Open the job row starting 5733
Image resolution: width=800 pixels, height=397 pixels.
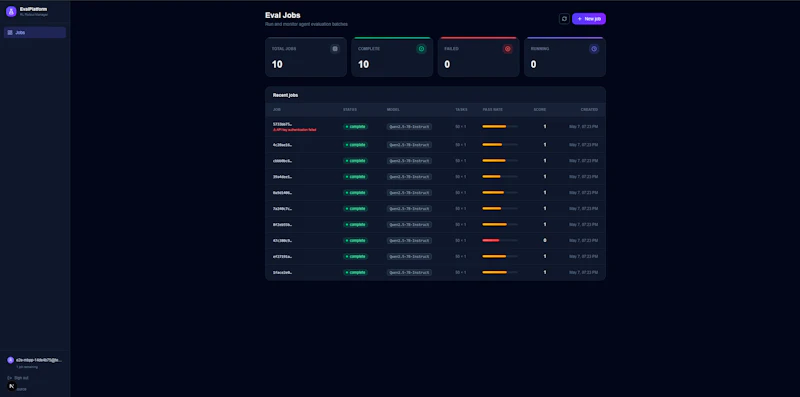[435, 127]
